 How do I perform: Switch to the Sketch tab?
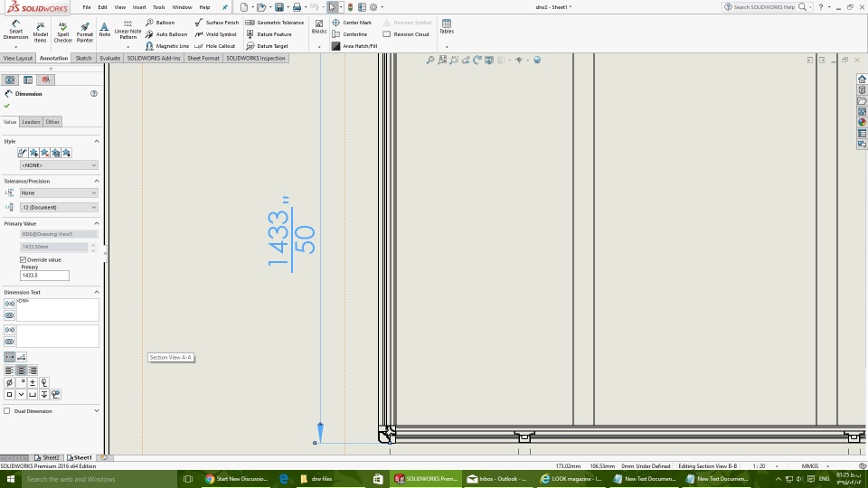point(83,58)
